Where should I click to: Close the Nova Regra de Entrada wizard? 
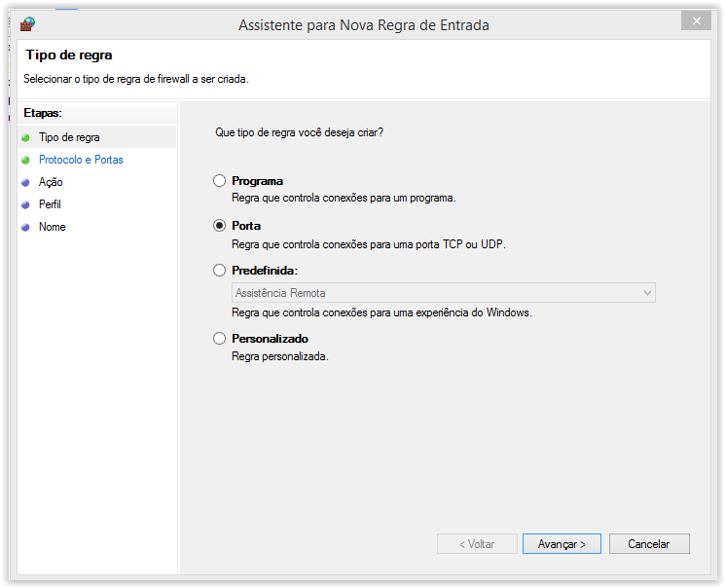point(695,20)
